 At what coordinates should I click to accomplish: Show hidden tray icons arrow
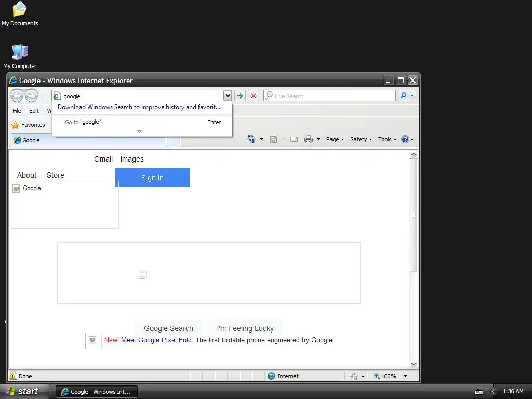494,392
